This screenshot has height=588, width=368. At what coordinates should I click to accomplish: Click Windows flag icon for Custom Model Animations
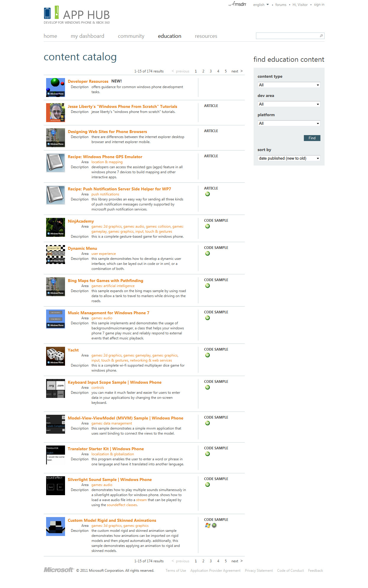[x=208, y=526]
